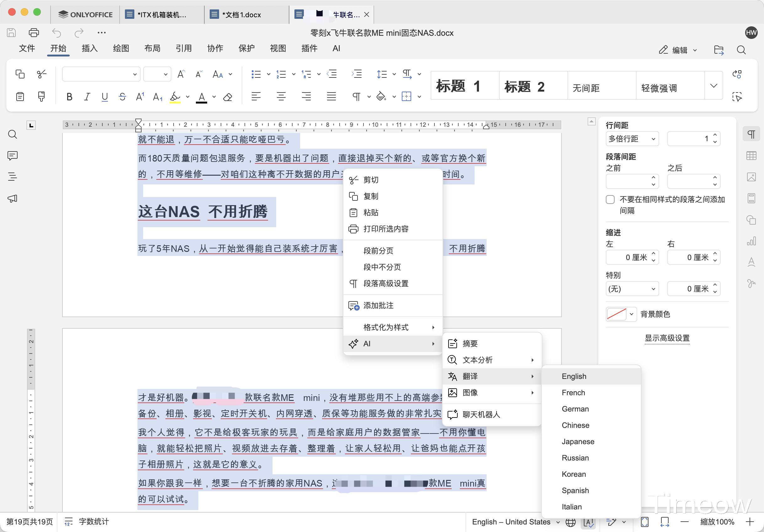This screenshot has height=532, width=764.
Task: Apply strikethrough formatting
Action: pyautogui.click(x=122, y=97)
